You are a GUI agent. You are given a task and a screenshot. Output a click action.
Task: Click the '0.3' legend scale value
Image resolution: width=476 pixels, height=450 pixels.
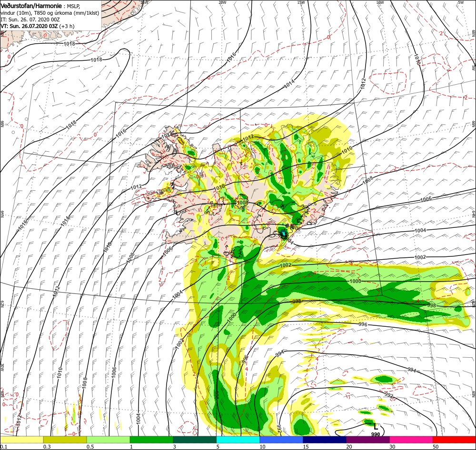point(47,447)
